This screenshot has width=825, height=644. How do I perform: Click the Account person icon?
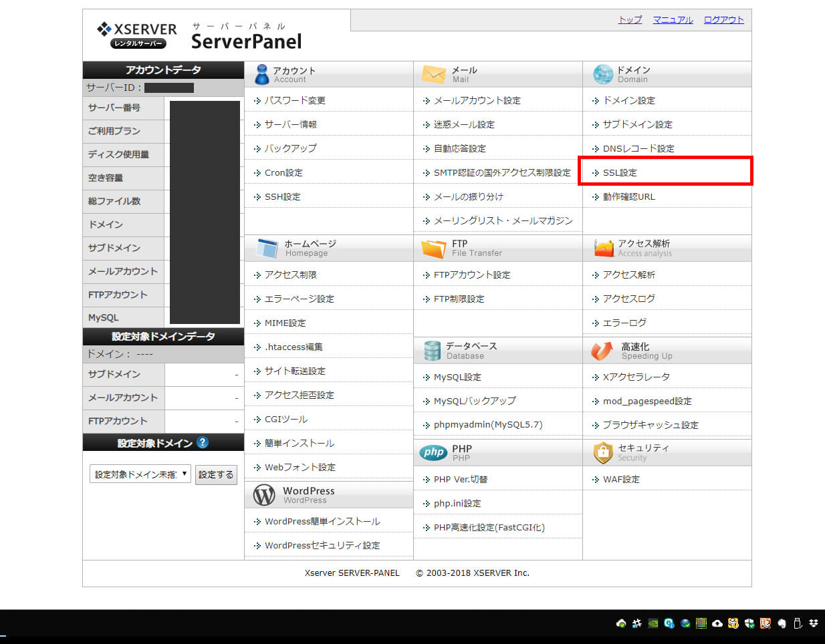(262, 74)
